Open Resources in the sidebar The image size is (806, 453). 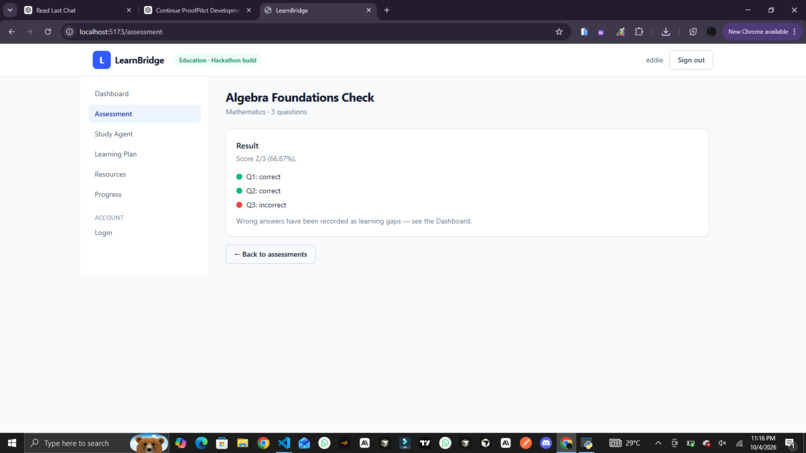coord(110,174)
